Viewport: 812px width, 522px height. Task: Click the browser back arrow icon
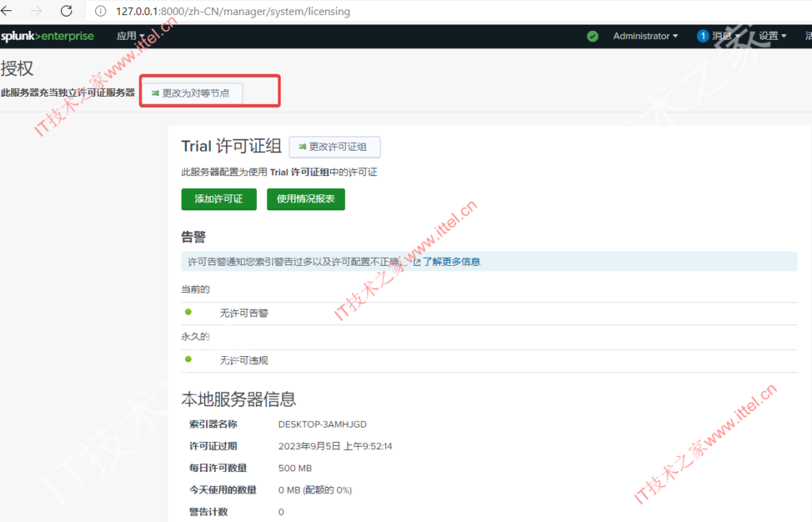tap(11, 11)
